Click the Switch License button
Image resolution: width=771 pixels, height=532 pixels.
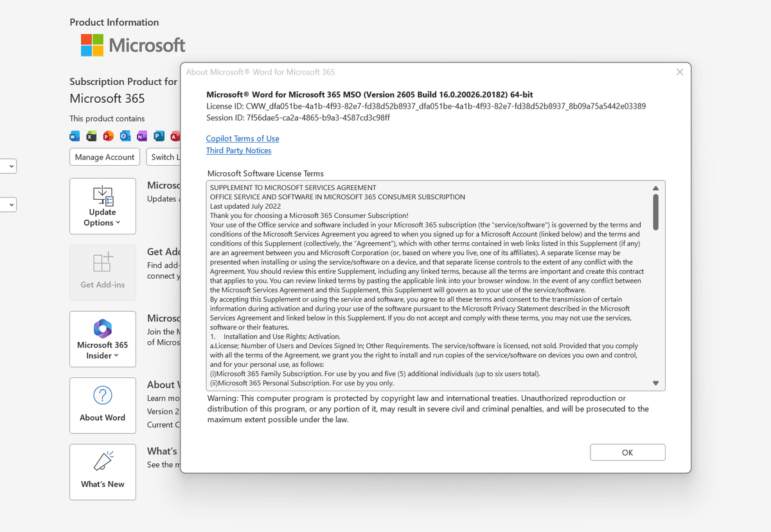(x=163, y=157)
